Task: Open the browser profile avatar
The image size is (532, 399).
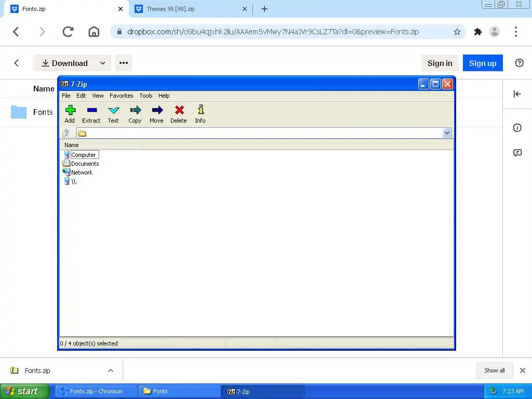Action: [x=495, y=32]
